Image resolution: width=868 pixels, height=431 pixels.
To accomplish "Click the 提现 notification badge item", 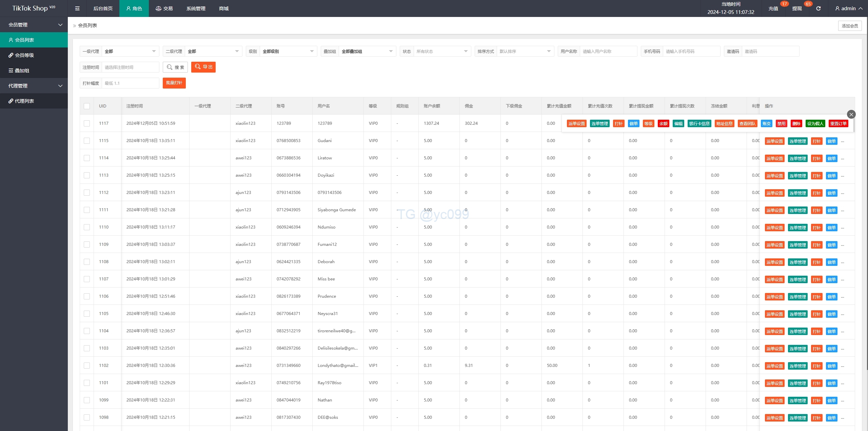I will pyautogui.click(x=797, y=8).
